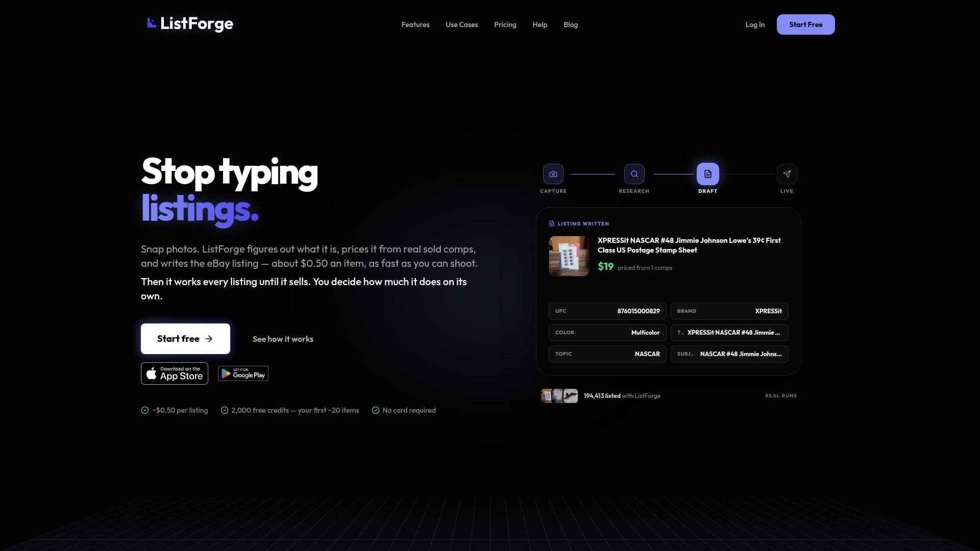The image size is (980, 551).
Task: Go to the Pricing page
Action: click(x=505, y=24)
